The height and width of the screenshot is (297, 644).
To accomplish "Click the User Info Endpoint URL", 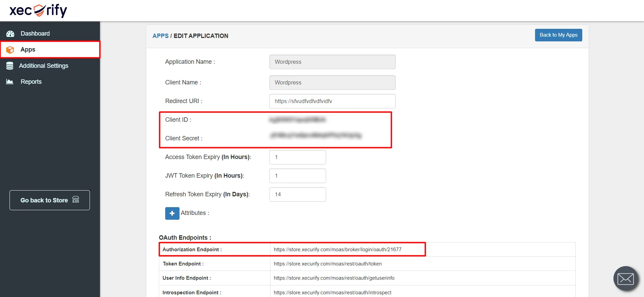I will [x=334, y=278].
